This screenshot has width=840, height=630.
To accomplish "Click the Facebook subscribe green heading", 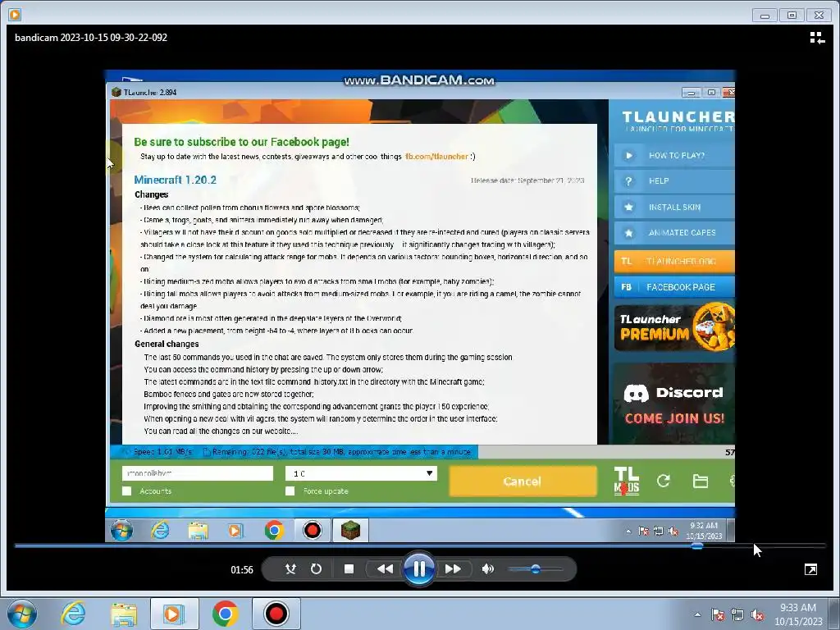I will point(242,142).
